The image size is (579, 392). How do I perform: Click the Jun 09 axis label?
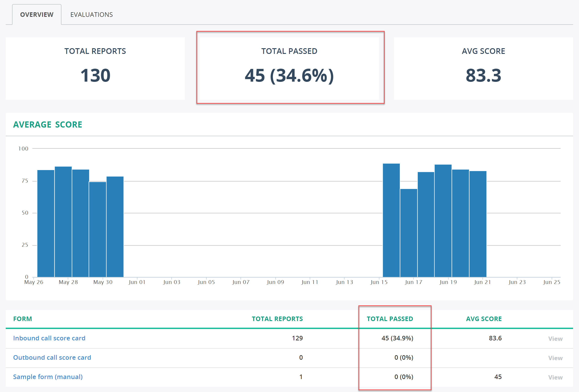pyautogui.click(x=275, y=282)
